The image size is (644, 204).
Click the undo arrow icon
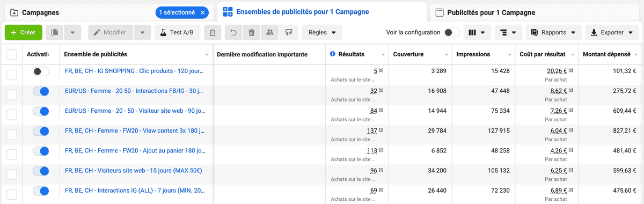[233, 33]
